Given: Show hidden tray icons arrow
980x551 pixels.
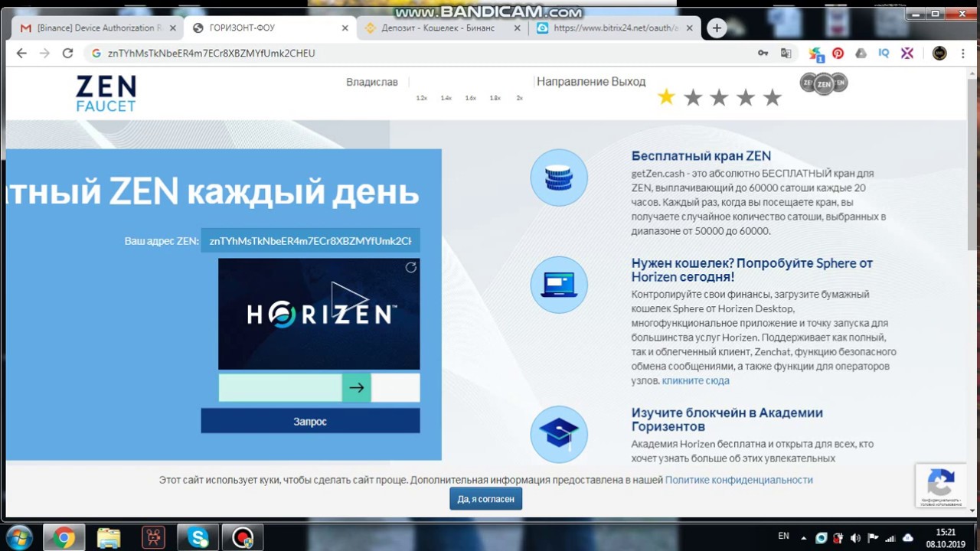Looking at the screenshot, I should click(x=805, y=538).
